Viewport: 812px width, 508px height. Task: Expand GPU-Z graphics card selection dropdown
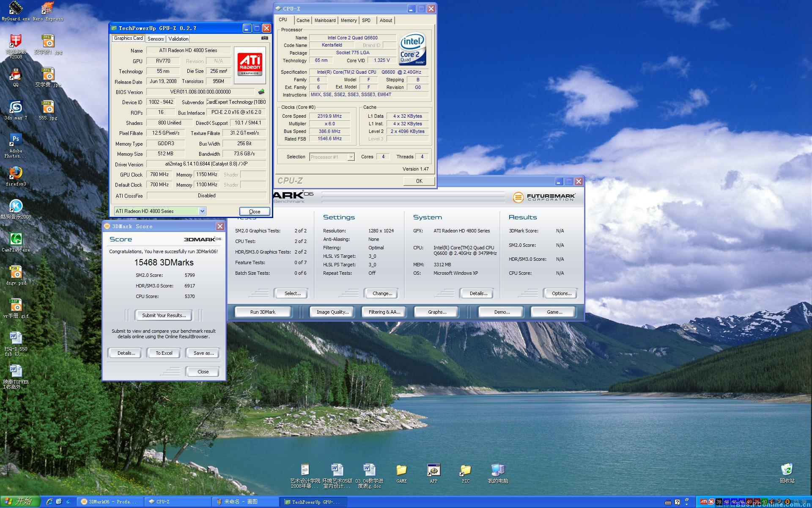point(202,211)
